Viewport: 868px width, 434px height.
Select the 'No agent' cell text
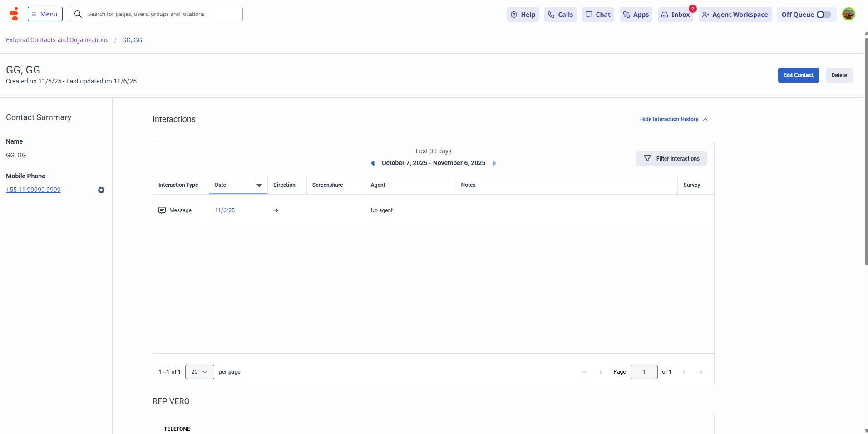381,210
